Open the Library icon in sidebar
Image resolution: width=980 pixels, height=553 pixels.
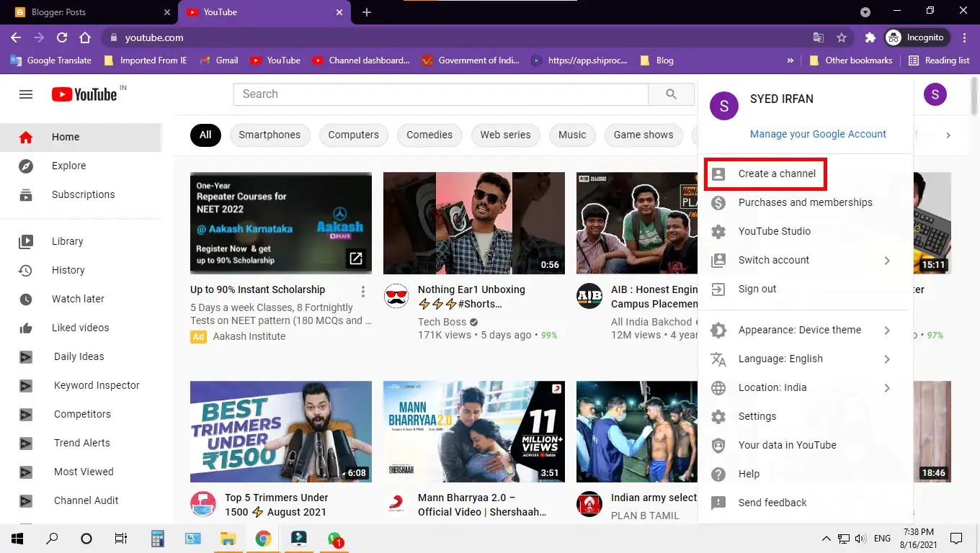coord(26,242)
